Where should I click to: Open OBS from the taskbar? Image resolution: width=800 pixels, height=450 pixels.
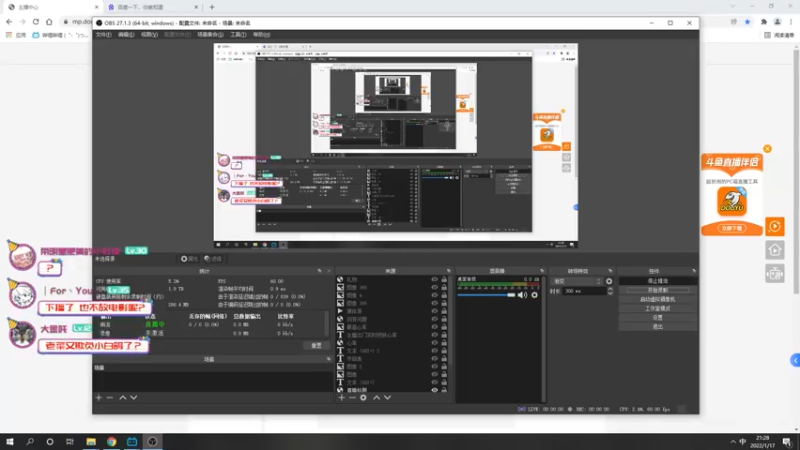click(152, 442)
